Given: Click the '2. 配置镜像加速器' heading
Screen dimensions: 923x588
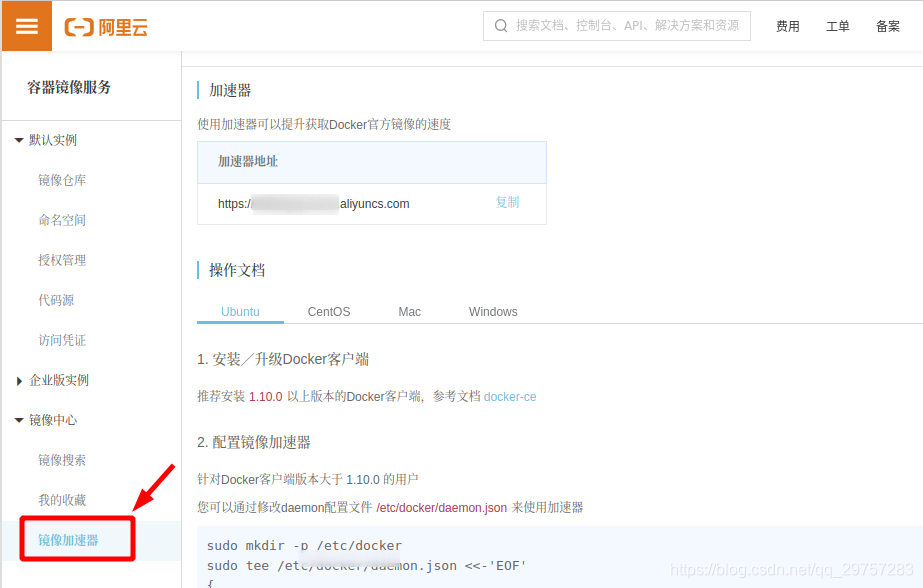Looking at the screenshot, I should (x=254, y=443).
